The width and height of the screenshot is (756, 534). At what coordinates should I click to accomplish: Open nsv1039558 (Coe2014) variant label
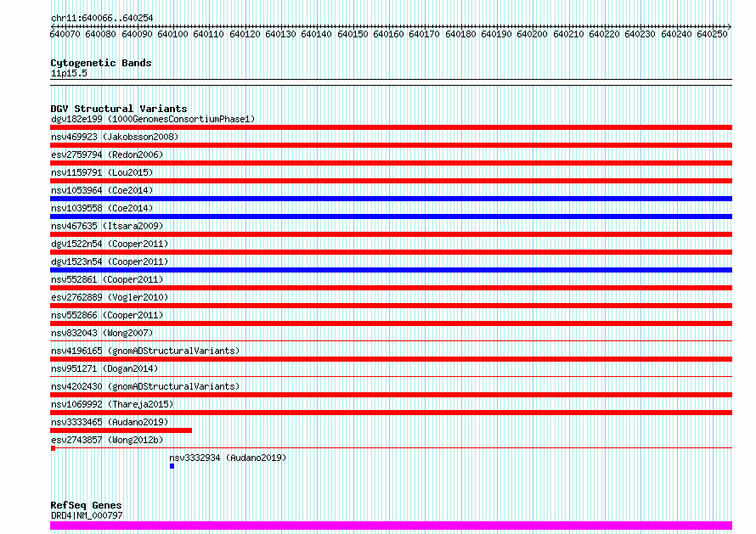point(102,208)
